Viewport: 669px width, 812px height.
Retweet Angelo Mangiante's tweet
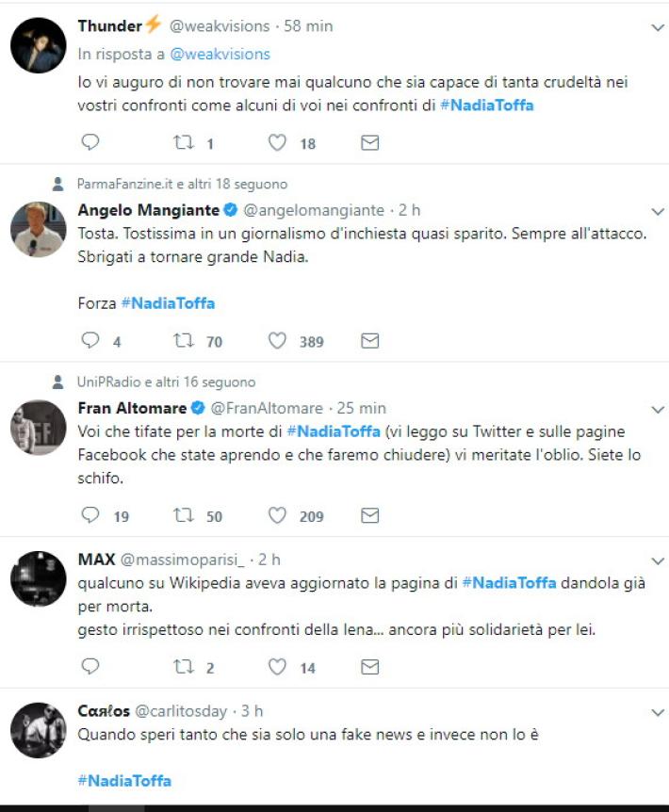tap(185, 341)
